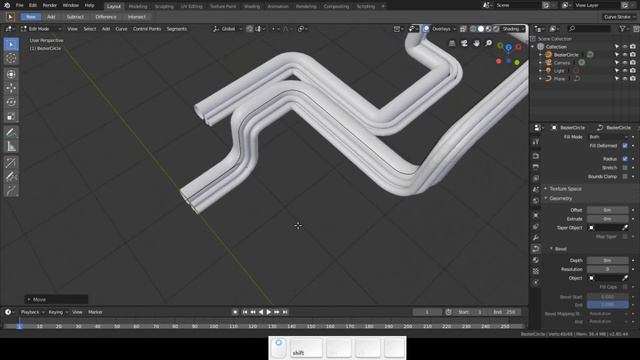640x360 pixels.
Task: Switch to the UV Editing workspace tab
Action: pyautogui.click(x=191, y=7)
